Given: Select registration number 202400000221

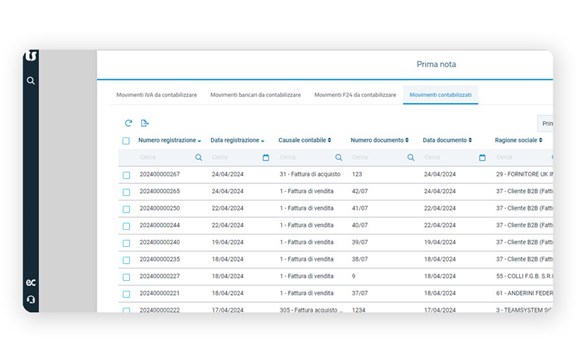Looking at the screenshot, I should (x=160, y=293).
